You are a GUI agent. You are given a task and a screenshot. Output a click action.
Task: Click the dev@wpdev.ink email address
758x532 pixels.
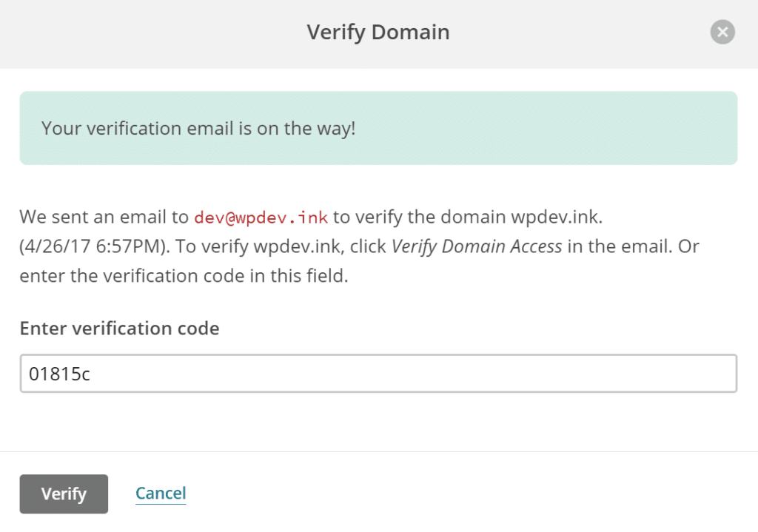click(x=261, y=218)
